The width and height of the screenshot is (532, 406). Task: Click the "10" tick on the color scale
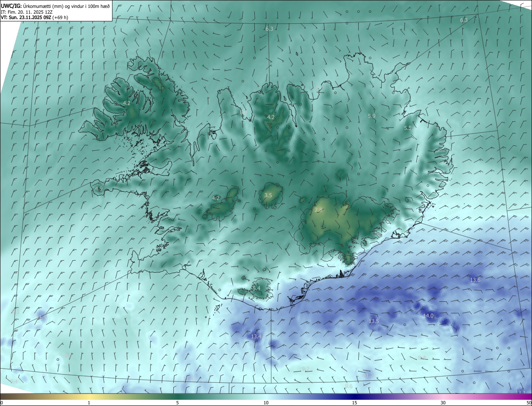266,403
